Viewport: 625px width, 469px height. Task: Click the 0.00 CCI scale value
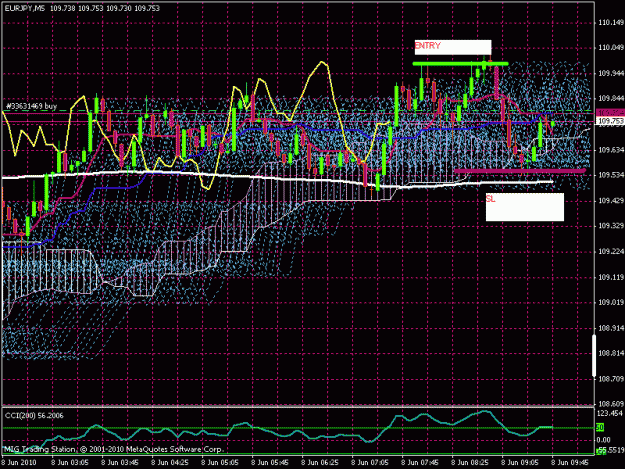[x=604, y=440]
